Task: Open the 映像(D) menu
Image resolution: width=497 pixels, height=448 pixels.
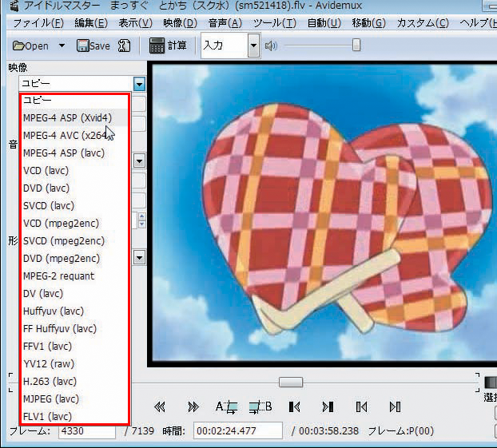Action: tap(180, 23)
